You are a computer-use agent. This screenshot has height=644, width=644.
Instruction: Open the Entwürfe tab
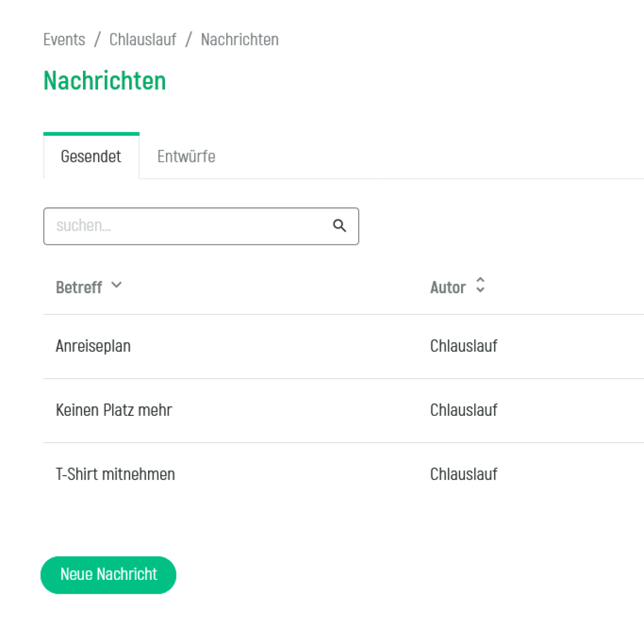pyautogui.click(x=186, y=157)
